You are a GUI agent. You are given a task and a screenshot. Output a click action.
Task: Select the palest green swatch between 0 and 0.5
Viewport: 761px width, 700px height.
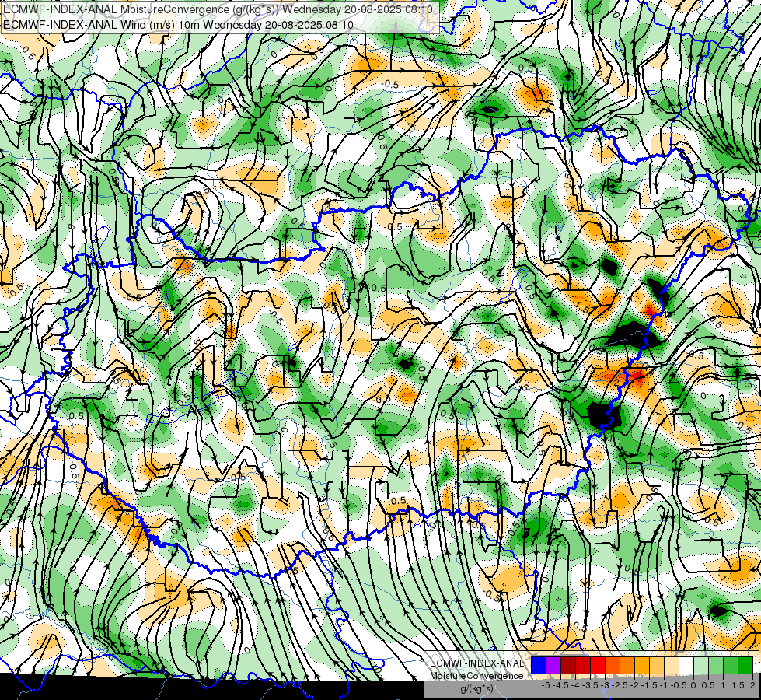click(701, 665)
